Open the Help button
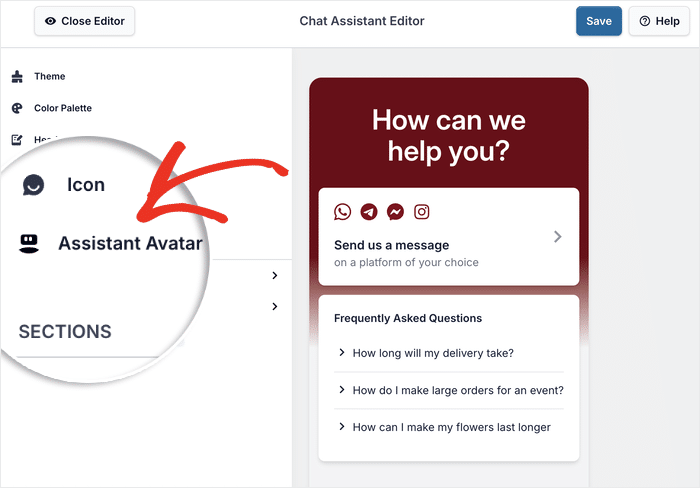 (659, 21)
